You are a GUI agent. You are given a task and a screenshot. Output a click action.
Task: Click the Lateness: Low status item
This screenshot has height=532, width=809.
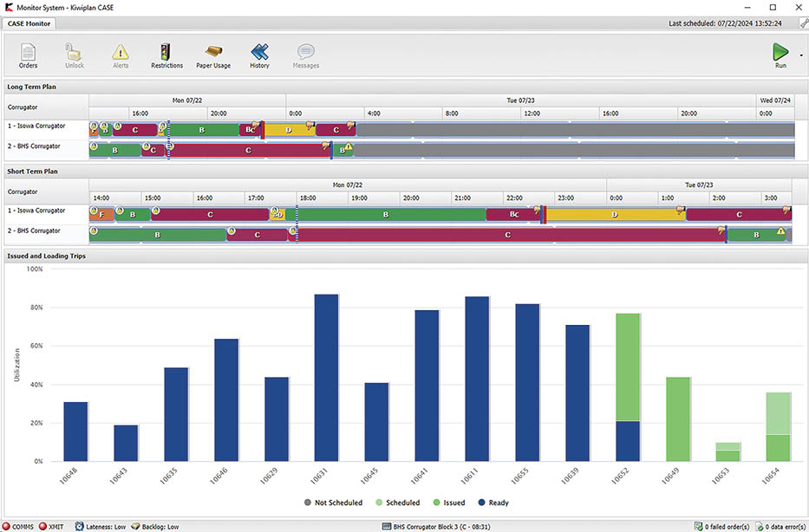point(101,526)
